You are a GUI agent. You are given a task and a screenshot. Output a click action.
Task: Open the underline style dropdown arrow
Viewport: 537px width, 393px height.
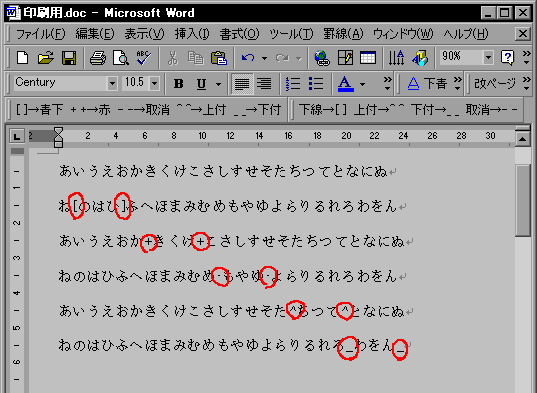click(218, 84)
